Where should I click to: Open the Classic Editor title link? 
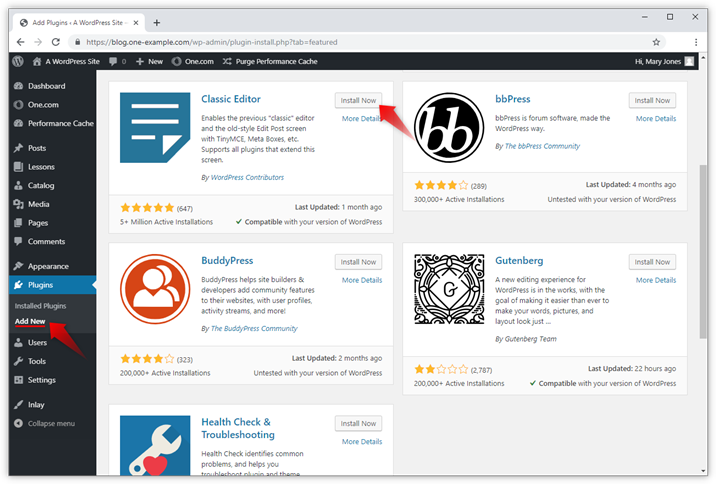click(231, 99)
